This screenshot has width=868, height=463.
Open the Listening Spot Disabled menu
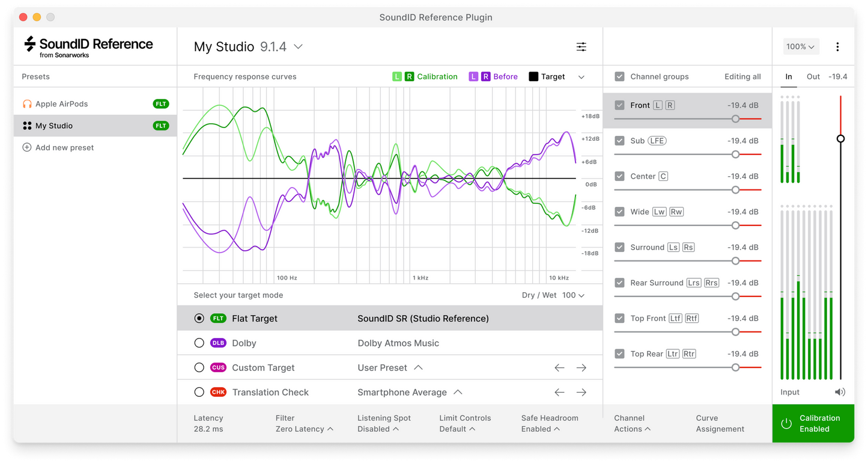coord(384,423)
